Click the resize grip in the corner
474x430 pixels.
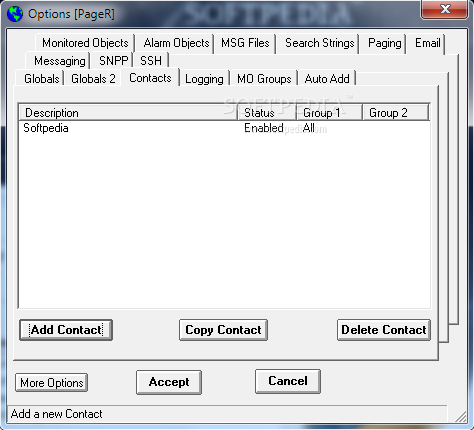(x=461, y=417)
